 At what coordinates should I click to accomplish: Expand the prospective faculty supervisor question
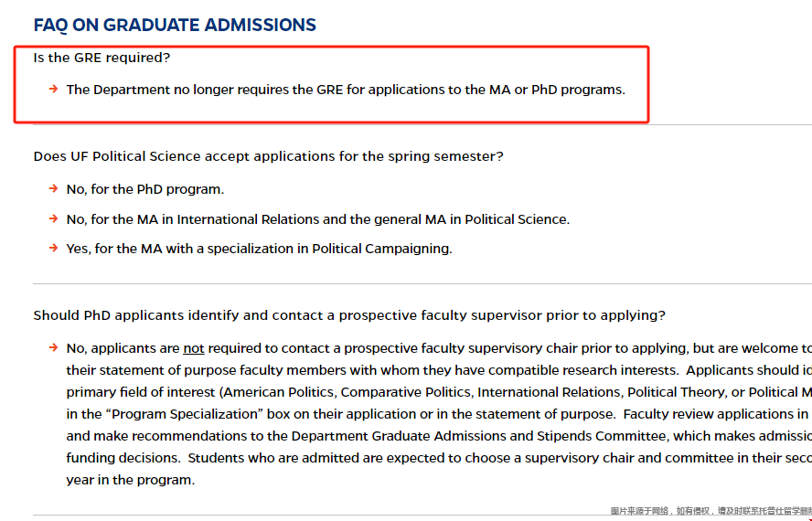click(x=349, y=315)
